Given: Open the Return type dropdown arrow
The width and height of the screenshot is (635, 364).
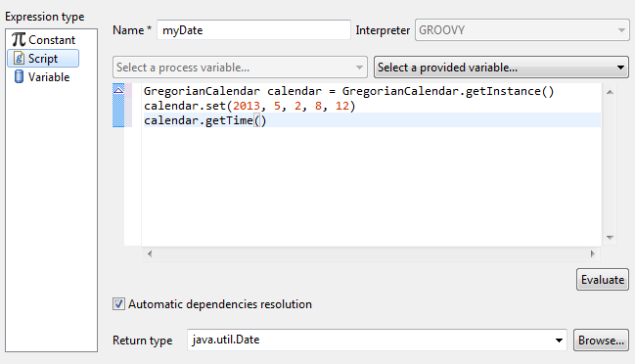Looking at the screenshot, I should click(559, 341).
